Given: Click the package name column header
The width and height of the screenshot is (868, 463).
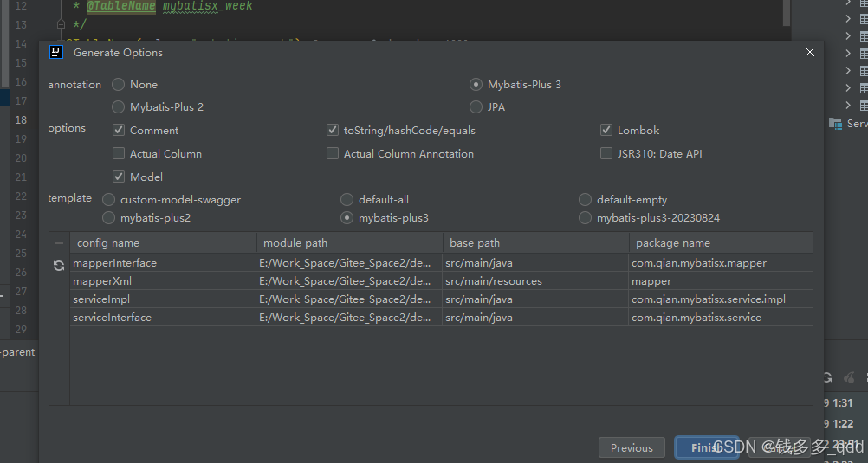Looking at the screenshot, I should pos(722,243).
